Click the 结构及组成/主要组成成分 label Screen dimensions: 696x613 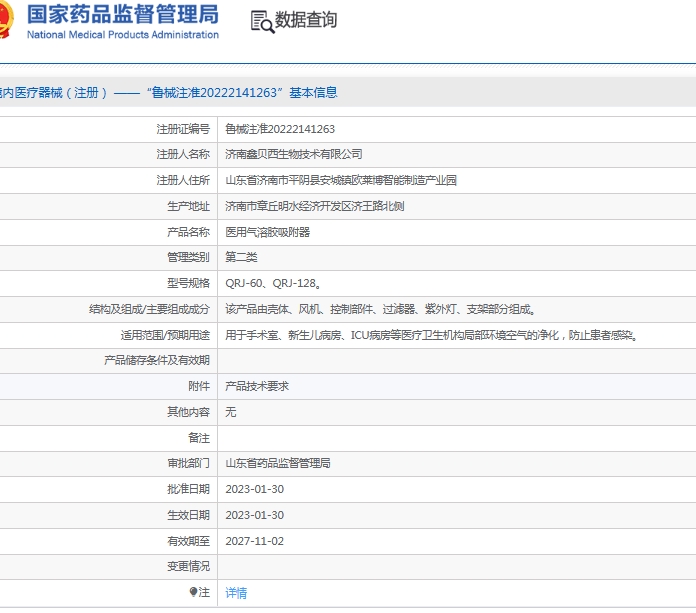(149, 309)
